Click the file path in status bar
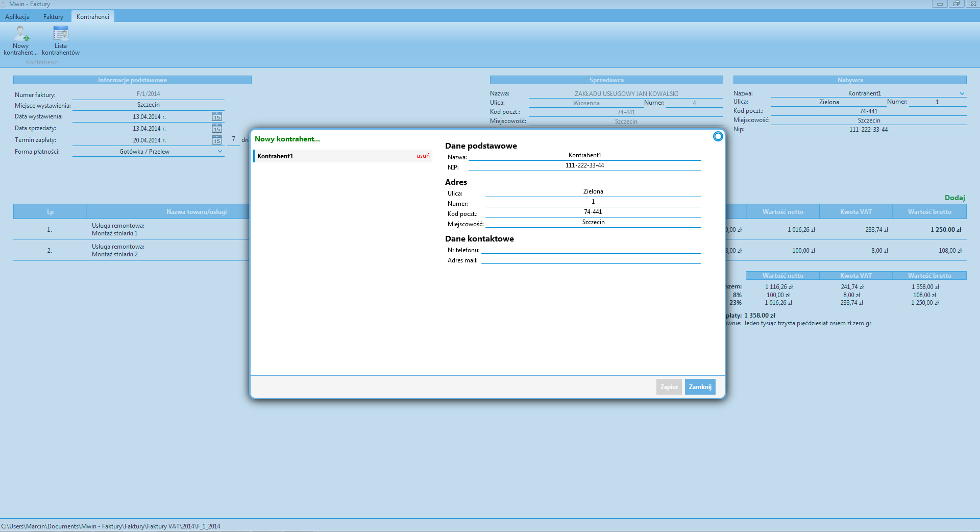The width and height of the screenshot is (980, 532). coord(111,526)
